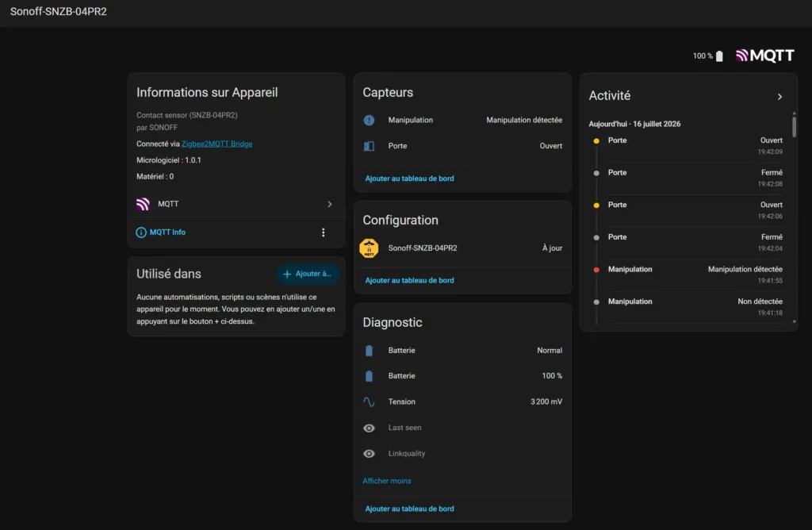Click the MQTT logo at top right

[765, 56]
